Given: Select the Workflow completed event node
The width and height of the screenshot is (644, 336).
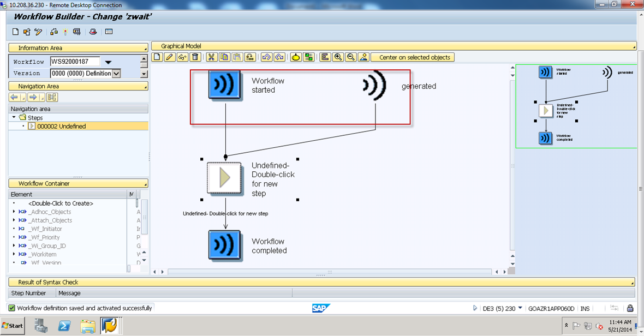Looking at the screenshot, I should pos(224,245).
